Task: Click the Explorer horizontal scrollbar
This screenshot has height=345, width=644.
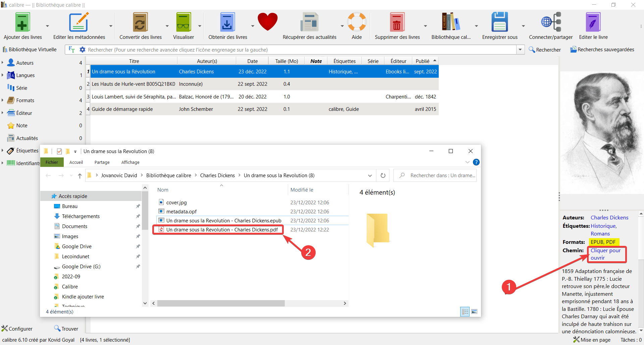Action: [221, 303]
